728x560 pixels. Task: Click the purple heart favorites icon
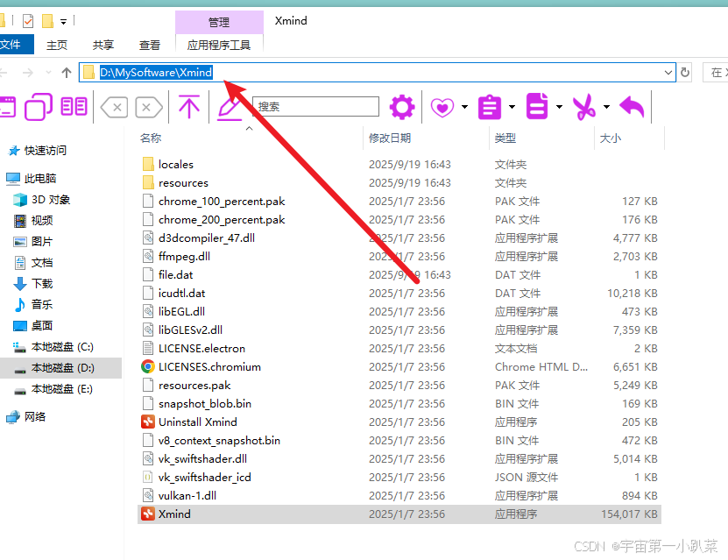click(442, 107)
